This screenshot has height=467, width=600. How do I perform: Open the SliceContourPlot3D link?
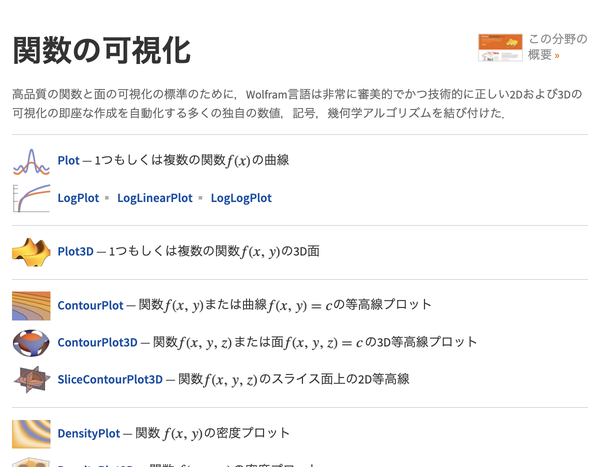(x=110, y=379)
